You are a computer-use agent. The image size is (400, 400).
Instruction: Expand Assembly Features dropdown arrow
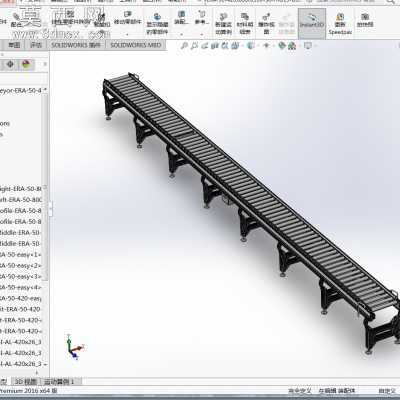click(x=181, y=34)
